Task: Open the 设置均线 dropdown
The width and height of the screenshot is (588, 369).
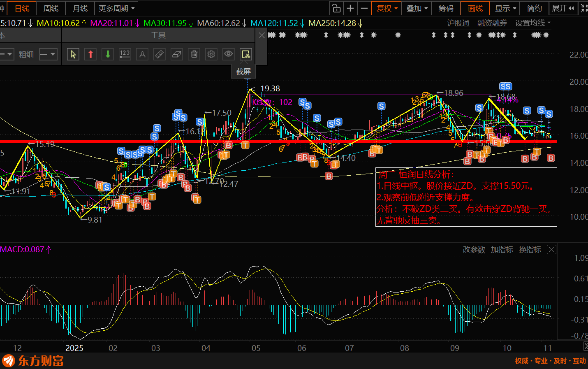Action: [532, 23]
